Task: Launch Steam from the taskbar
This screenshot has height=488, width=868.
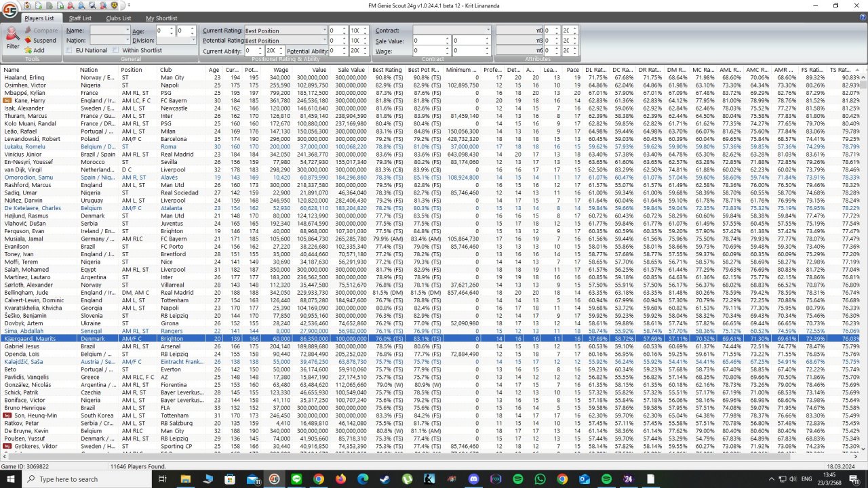Action: 384,479
